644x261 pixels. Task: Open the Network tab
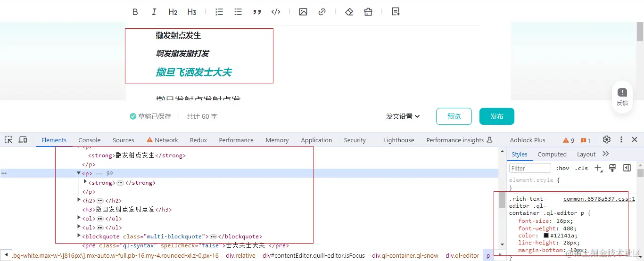click(163, 140)
